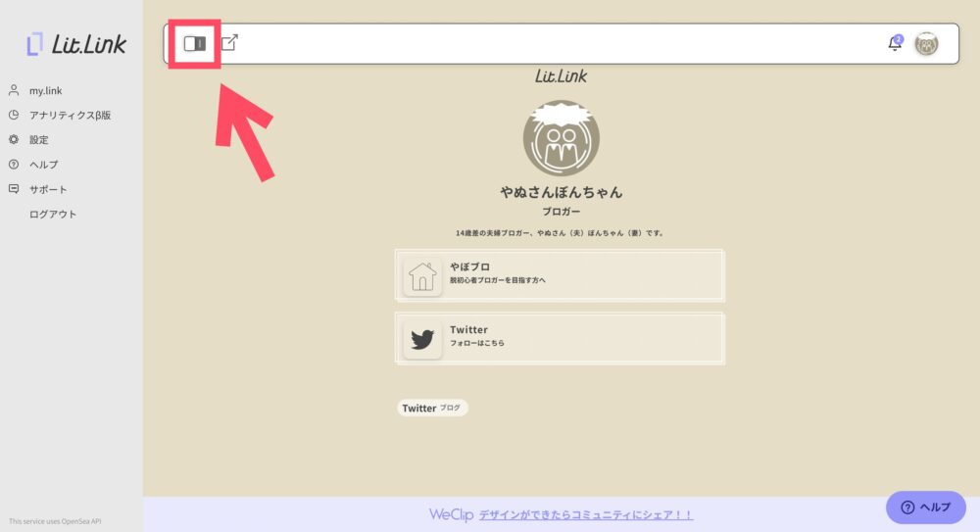Click the person icon beside my.link
Image resolution: width=980 pixels, height=532 pixels.
14,90
